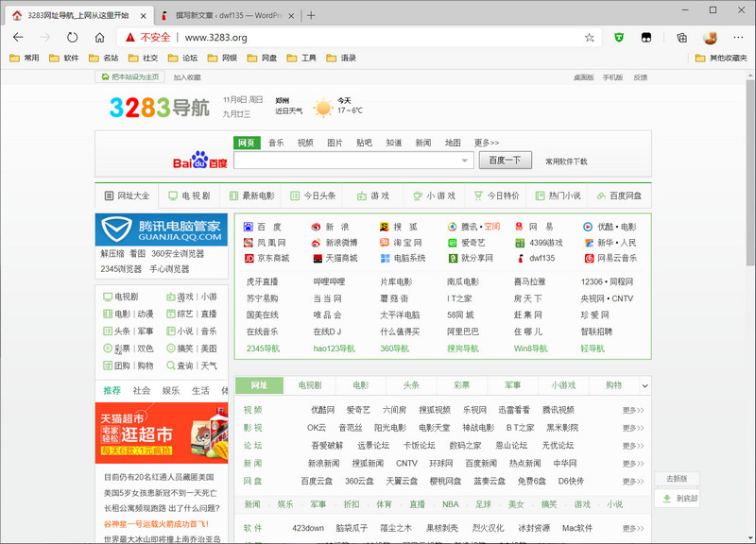Add this page to favorites with the star
Viewport: 756px width, 544px height.
[589, 38]
